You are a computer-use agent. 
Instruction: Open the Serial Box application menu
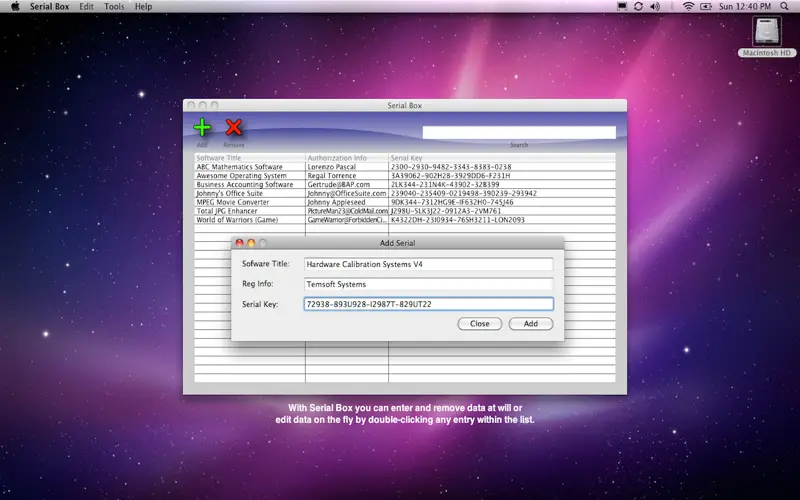(49, 7)
